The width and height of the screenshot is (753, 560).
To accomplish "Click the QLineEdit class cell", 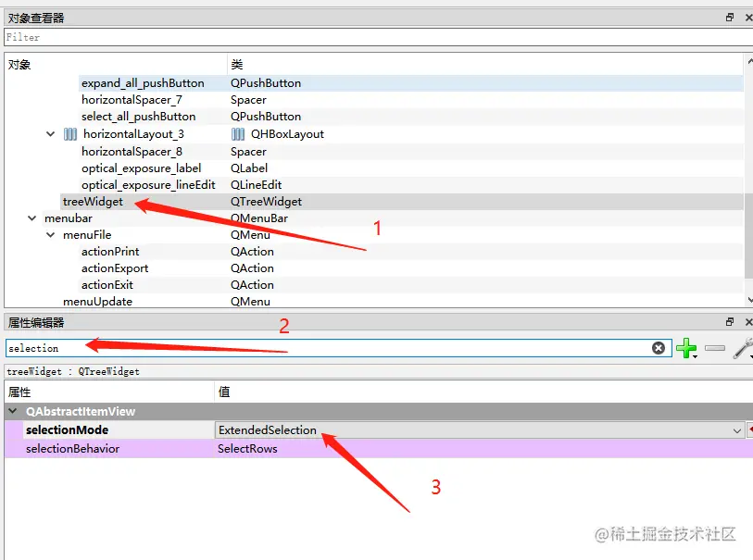I will [x=256, y=185].
